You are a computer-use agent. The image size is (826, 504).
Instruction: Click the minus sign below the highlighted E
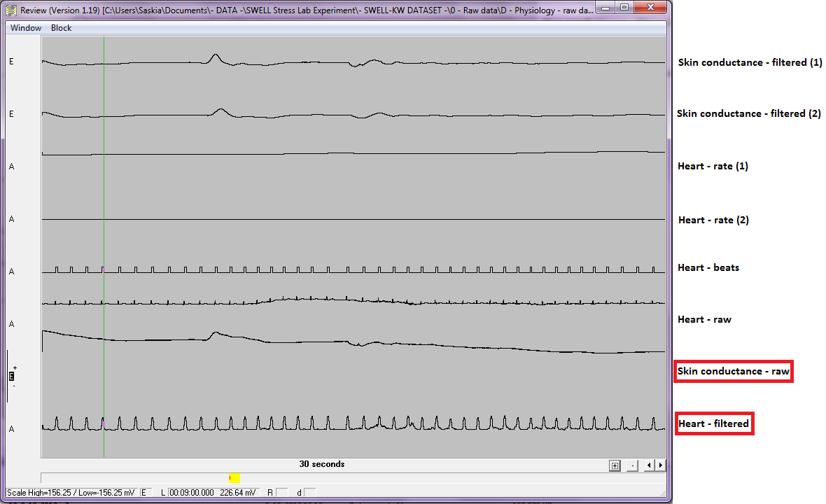click(x=14, y=386)
